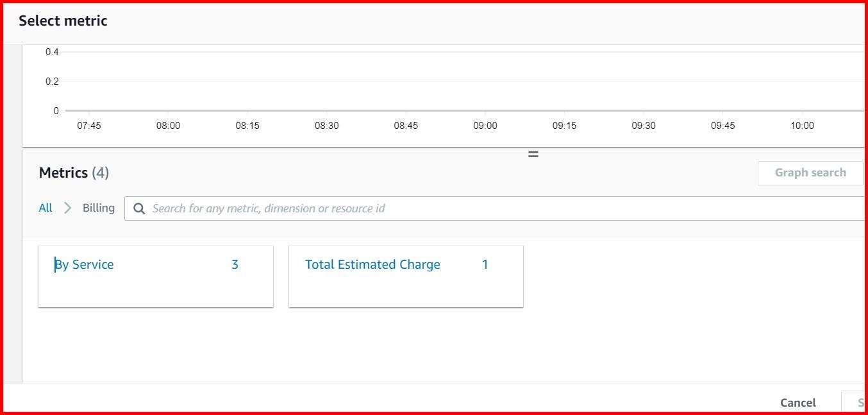This screenshot has width=868, height=415.
Task: Click the Select metric dialog title
Action: click(x=62, y=21)
